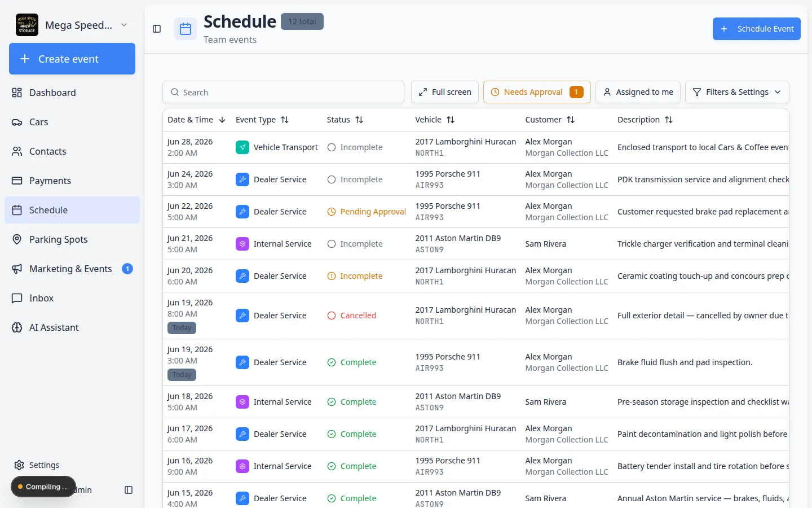Click the Pending Approval status in the Jun 22 row
The width and height of the screenshot is (812, 508).
[367, 212]
